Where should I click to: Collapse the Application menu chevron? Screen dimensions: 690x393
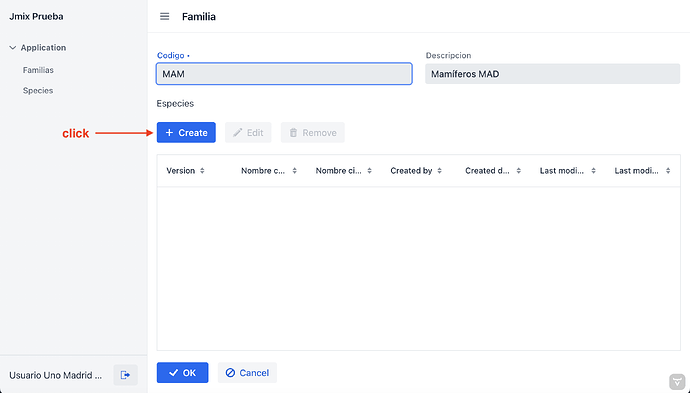coord(13,48)
